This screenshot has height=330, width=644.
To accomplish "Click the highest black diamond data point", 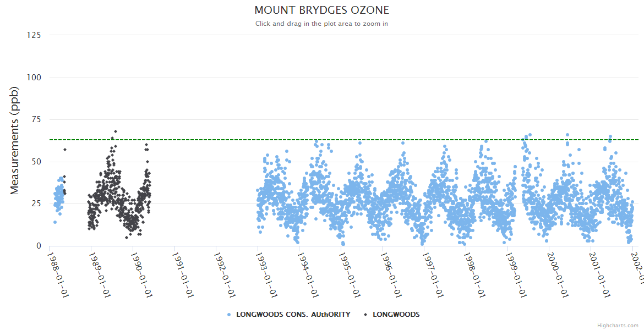I will tap(115, 131).
